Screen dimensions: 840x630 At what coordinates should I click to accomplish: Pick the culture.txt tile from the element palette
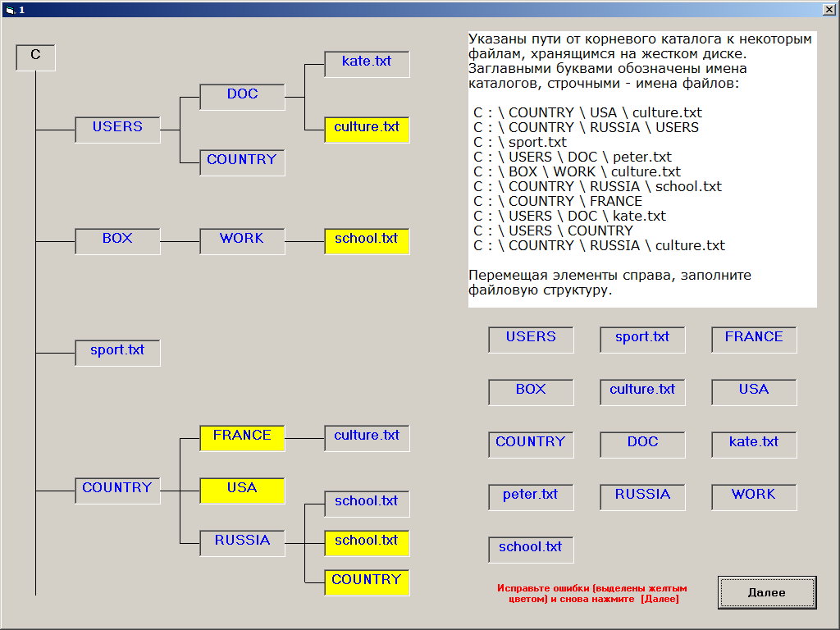[x=642, y=392]
